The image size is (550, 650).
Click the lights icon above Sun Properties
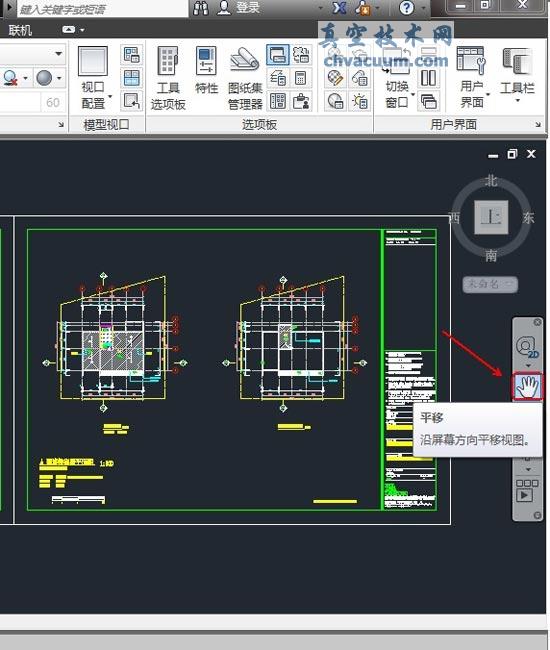click(359, 78)
